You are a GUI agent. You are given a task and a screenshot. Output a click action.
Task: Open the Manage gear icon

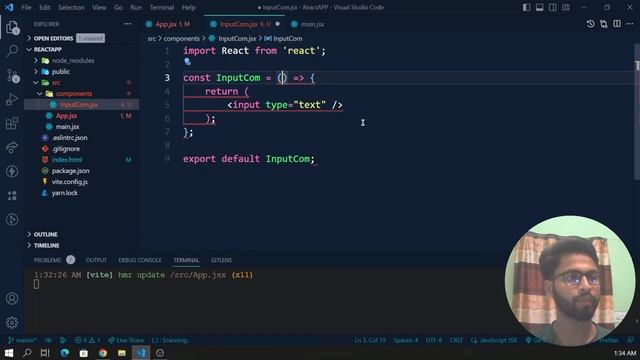pyautogui.click(x=12, y=322)
